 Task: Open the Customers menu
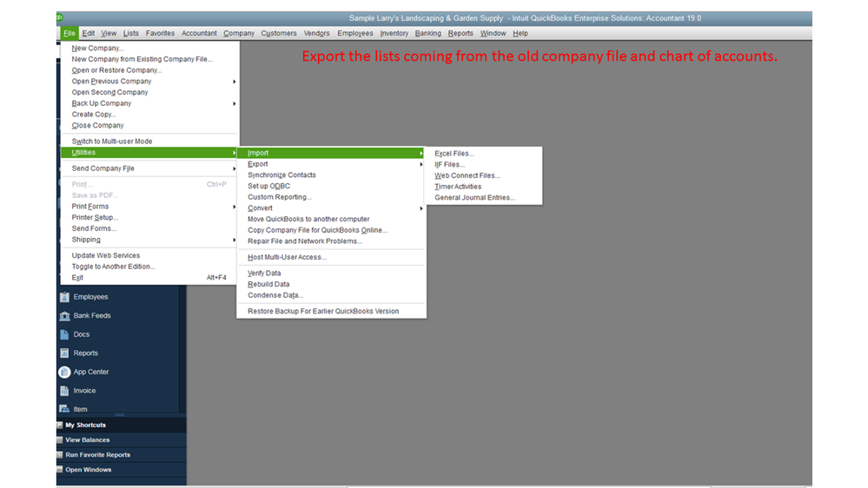[x=278, y=33]
